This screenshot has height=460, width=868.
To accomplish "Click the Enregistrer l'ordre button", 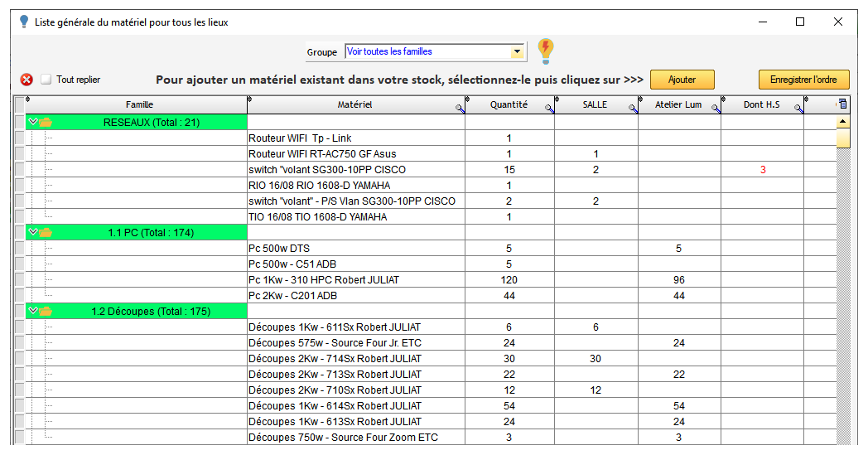I will point(803,80).
